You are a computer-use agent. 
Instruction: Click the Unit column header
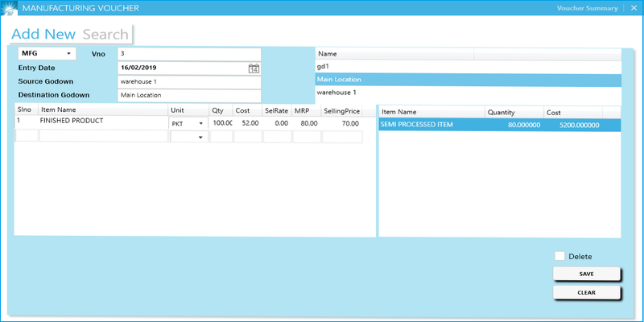pyautogui.click(x=188, y=110)
